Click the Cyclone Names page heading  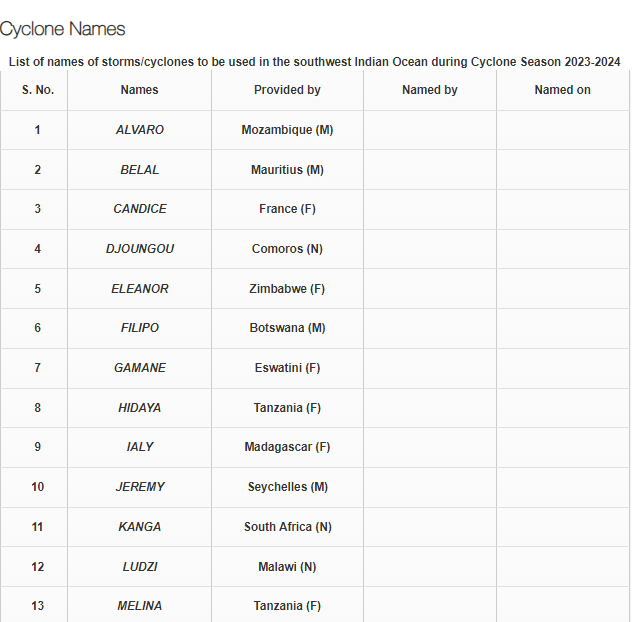coord(62,29)
